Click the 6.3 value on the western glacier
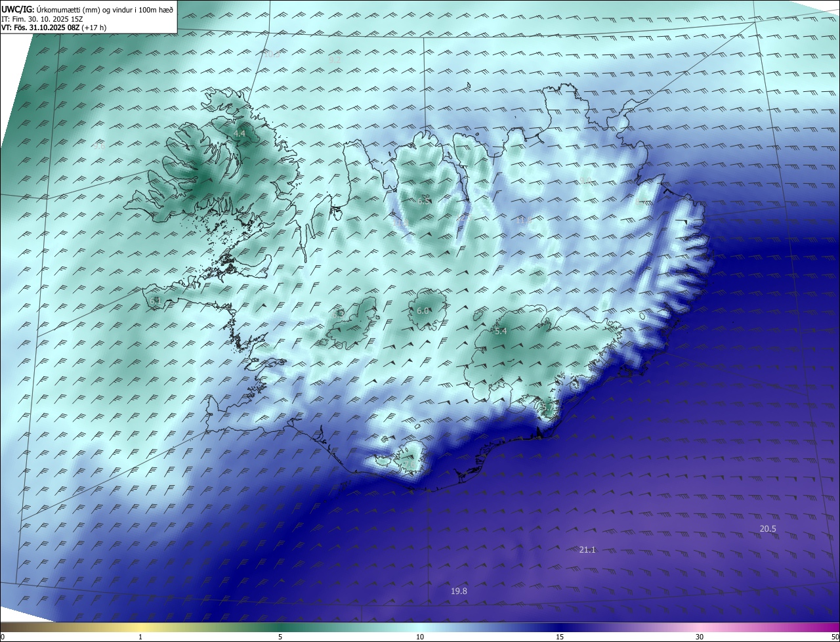The width and height of the screenshot is (840, 642). click(338, 314)
